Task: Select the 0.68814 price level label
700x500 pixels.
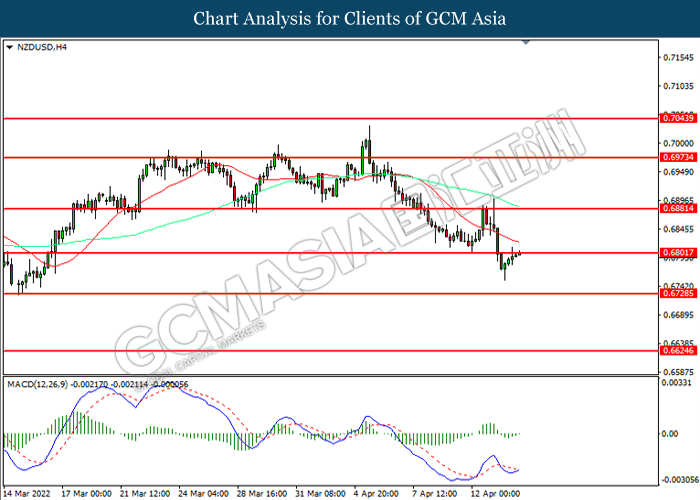Action: coord(678,208)
